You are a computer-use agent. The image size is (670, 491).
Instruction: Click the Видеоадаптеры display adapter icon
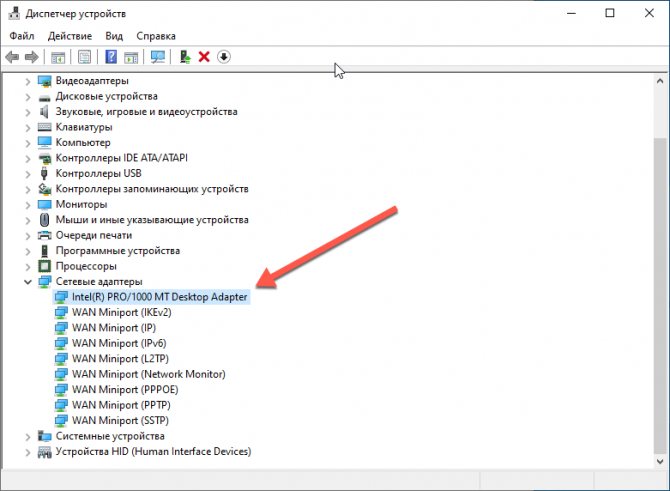tap(44, 81)
